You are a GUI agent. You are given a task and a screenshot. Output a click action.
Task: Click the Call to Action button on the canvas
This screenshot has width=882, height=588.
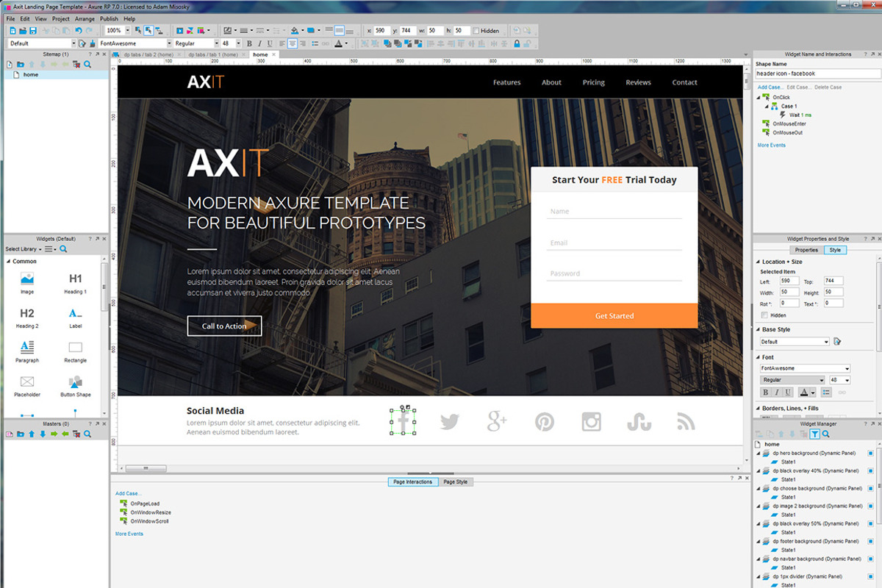point(224,326)
